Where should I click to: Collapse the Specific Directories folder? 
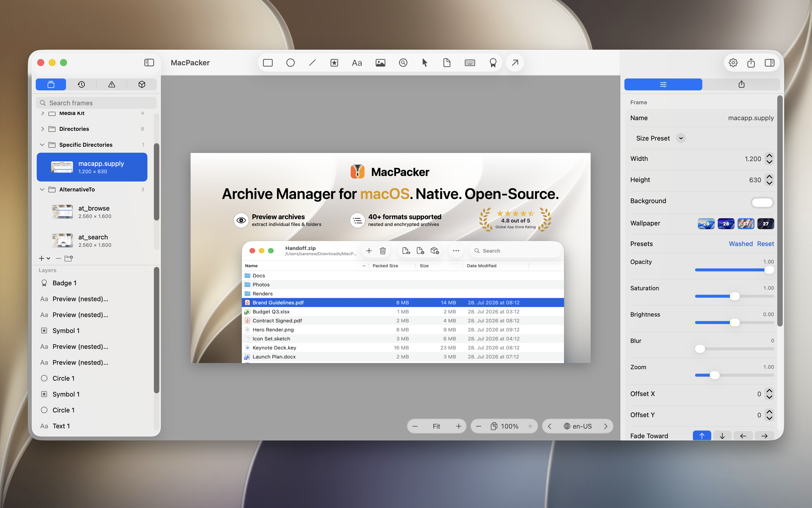[x=42, y=145]
